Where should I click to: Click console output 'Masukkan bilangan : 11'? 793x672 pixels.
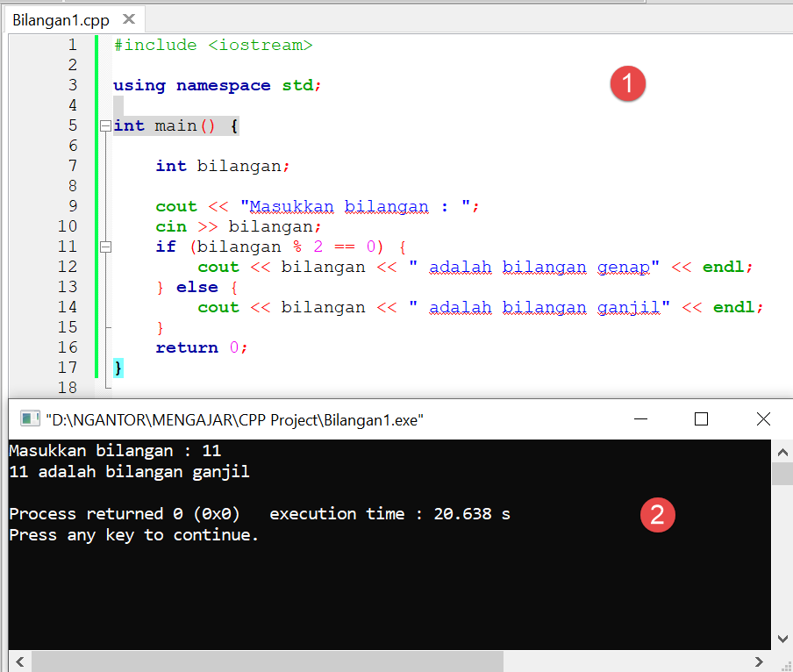[x=115, y=451]
